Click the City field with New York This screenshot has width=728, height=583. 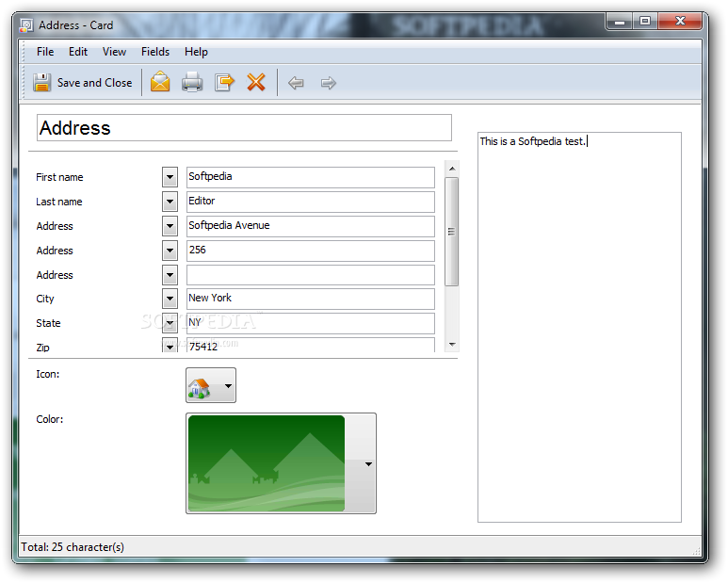311,299
